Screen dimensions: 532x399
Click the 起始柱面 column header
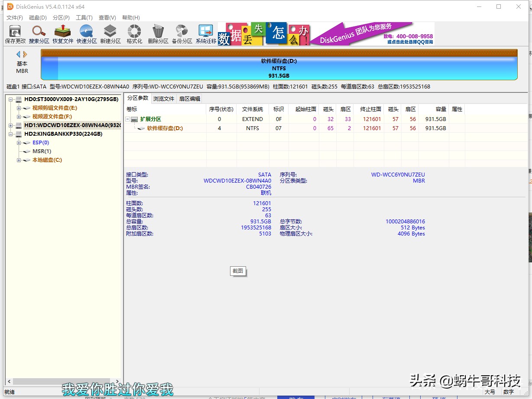[304, 109]
